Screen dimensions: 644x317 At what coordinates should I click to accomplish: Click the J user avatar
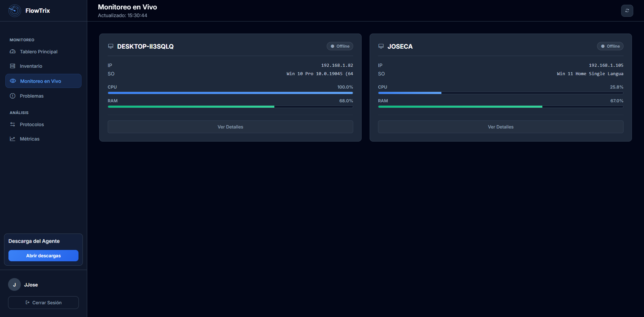[14, 284]
